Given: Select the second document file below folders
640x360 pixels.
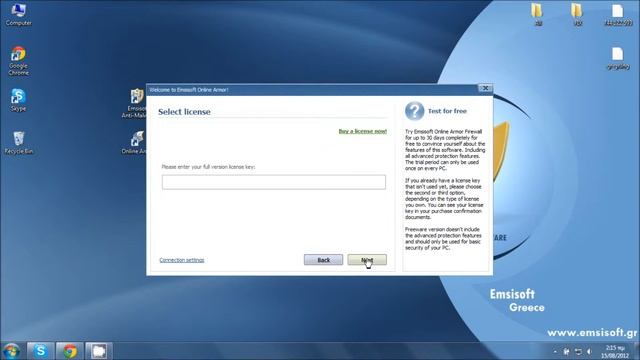Looking at the screenshot, I should point(618,58).
